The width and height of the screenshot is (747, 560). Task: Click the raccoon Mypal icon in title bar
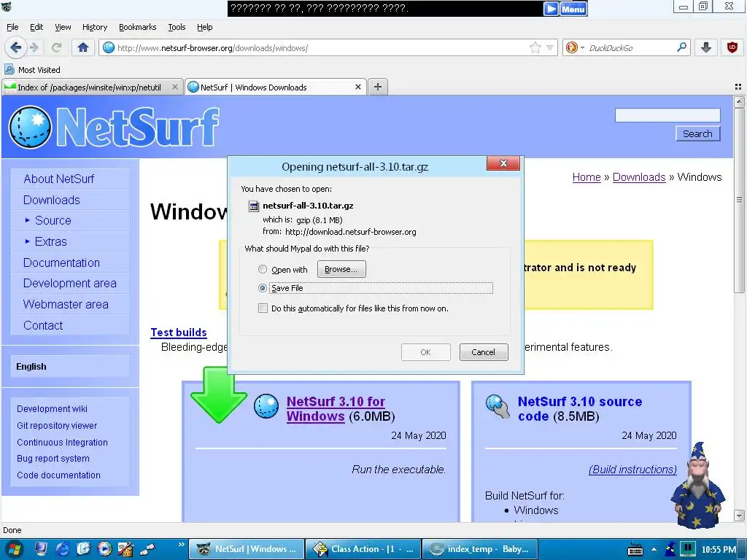point(6,7)
